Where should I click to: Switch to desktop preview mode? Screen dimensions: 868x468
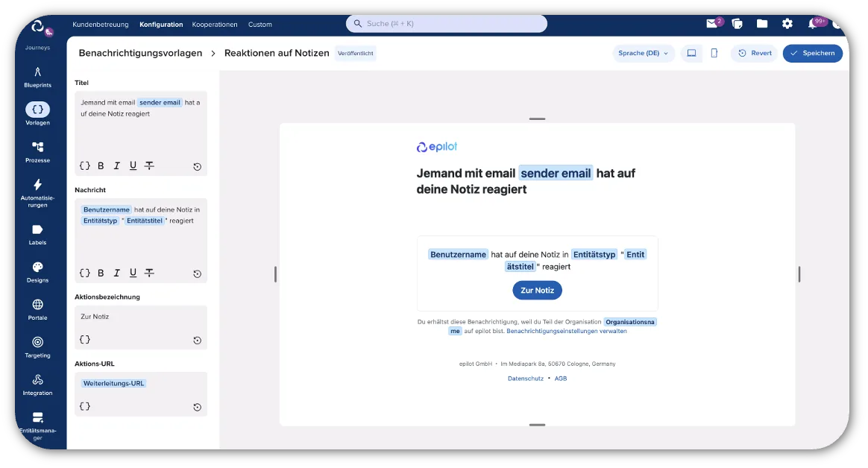pos(691,53)
